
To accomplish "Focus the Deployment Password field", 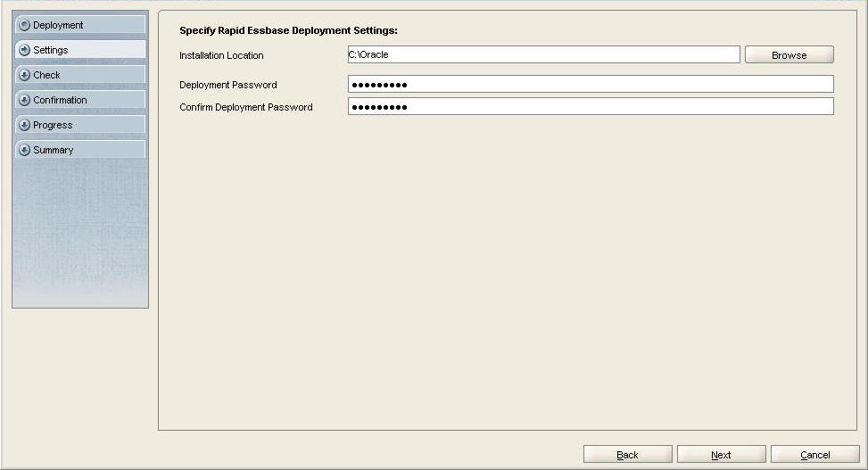I will [x=591, y=84].
